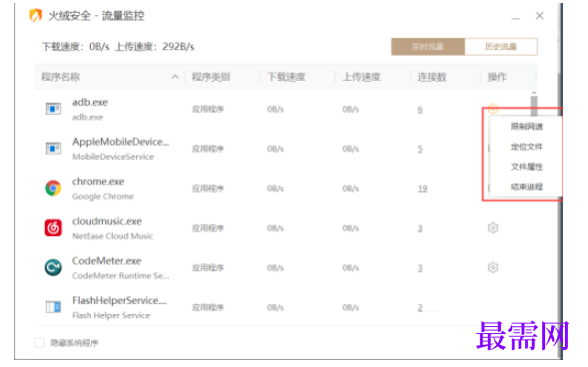Switch to the 历史流量 tab

[x=501, y=47]
